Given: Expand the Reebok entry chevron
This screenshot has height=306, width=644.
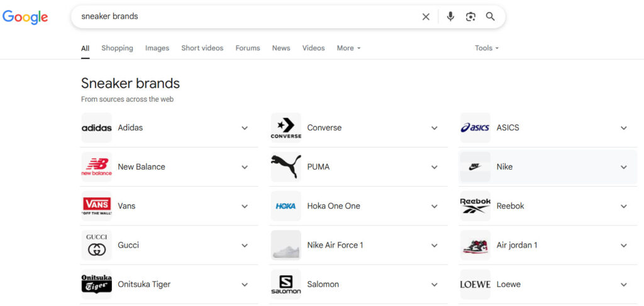Looking at the screenshot, I should [624, 206].
